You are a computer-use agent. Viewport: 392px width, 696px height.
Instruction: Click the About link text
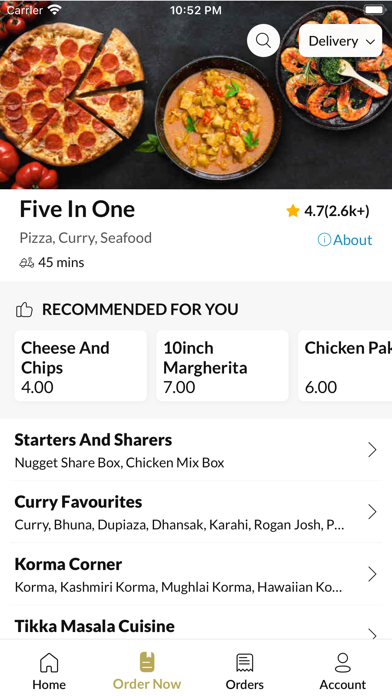pyautogui.click(x=352, y=240)
